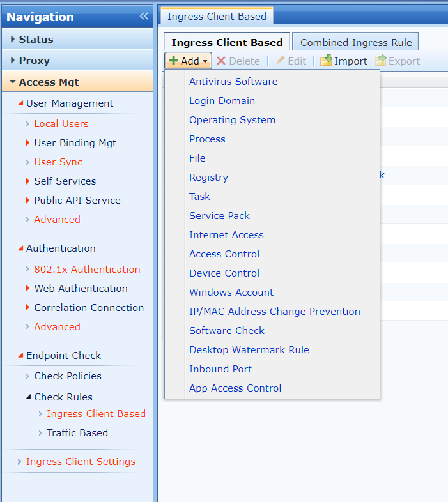Screen dimensions: 448x502
Task: Expand the Proxy navigation section
Action: click(x=13, y=61)
